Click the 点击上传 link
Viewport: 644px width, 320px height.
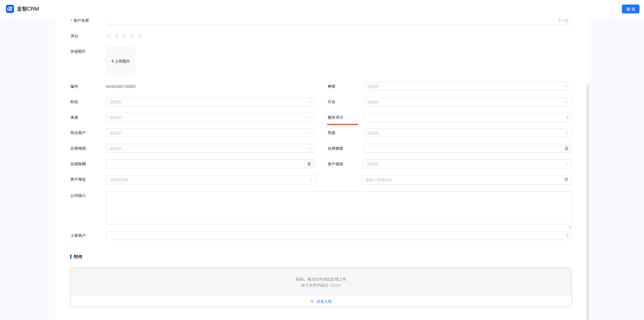coord(321,301)
